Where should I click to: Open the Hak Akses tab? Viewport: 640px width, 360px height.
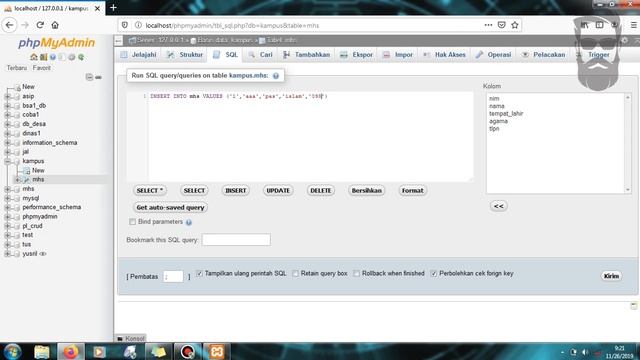[x=445, y=55]
